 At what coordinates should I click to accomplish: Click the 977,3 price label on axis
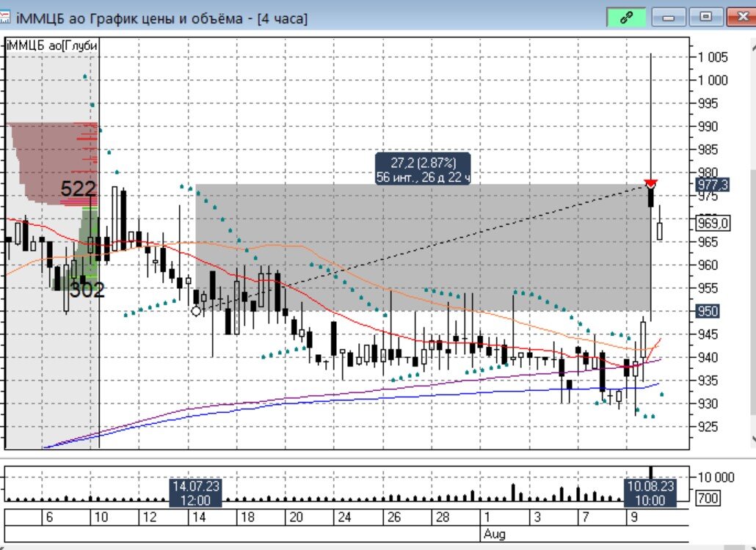pyautogui.click(x=712, y=185)
